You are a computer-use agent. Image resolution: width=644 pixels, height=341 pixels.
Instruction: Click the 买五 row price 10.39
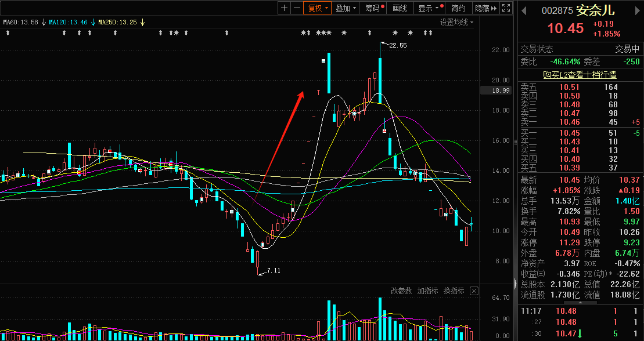coord(570,168)
